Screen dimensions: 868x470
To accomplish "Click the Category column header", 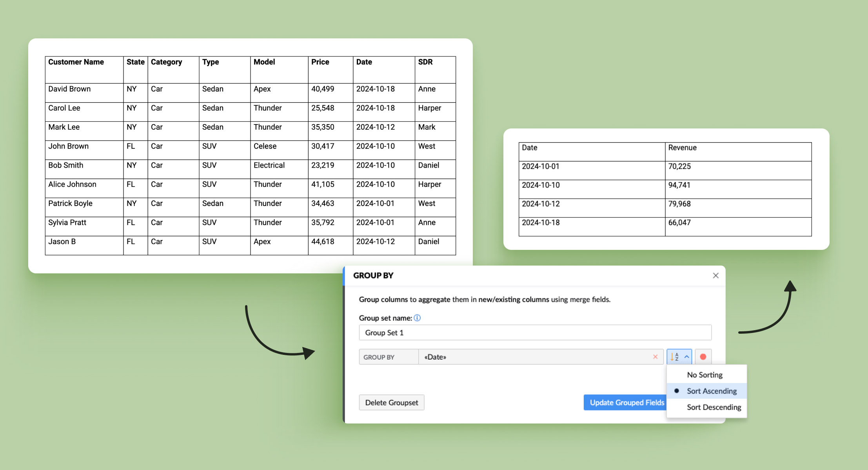I will [173, 70].
